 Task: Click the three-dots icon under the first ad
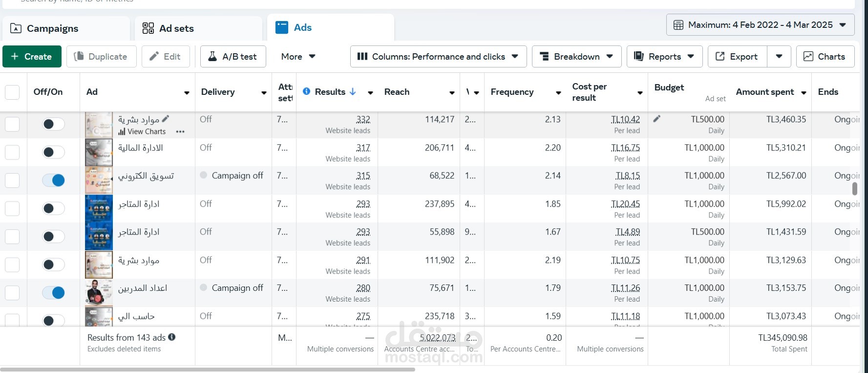(x=180, y=132)
